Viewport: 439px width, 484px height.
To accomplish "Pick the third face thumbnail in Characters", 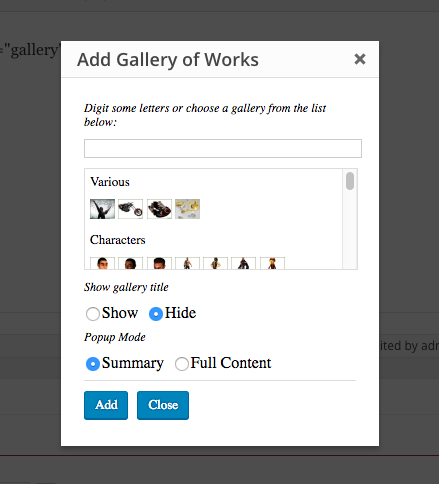I will coord(159,263).
